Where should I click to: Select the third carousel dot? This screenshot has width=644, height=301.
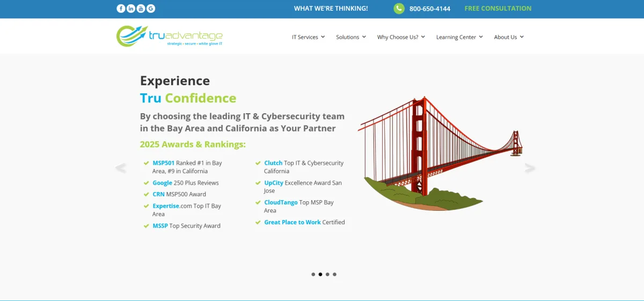tap(327, 274)
